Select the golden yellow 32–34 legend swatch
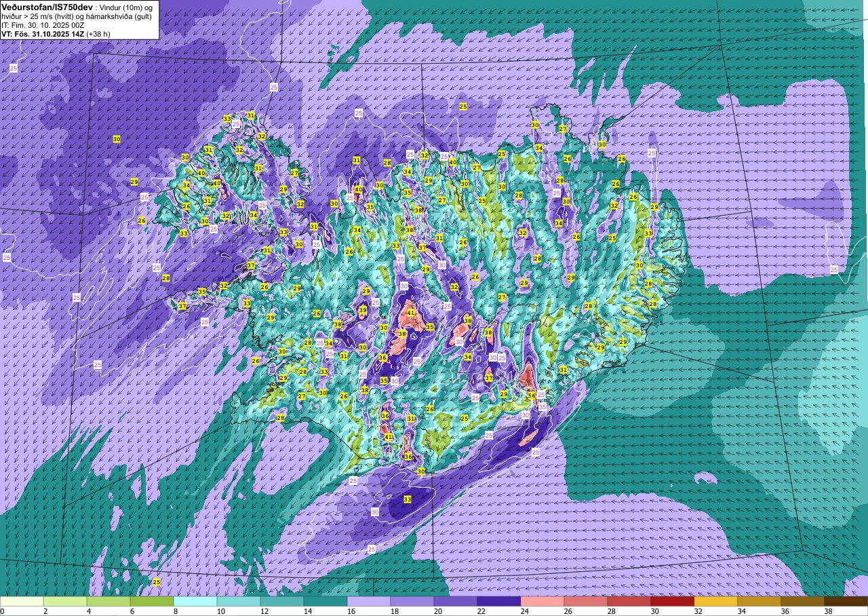This screenshot has width=868, height=616. coord(716,601)
